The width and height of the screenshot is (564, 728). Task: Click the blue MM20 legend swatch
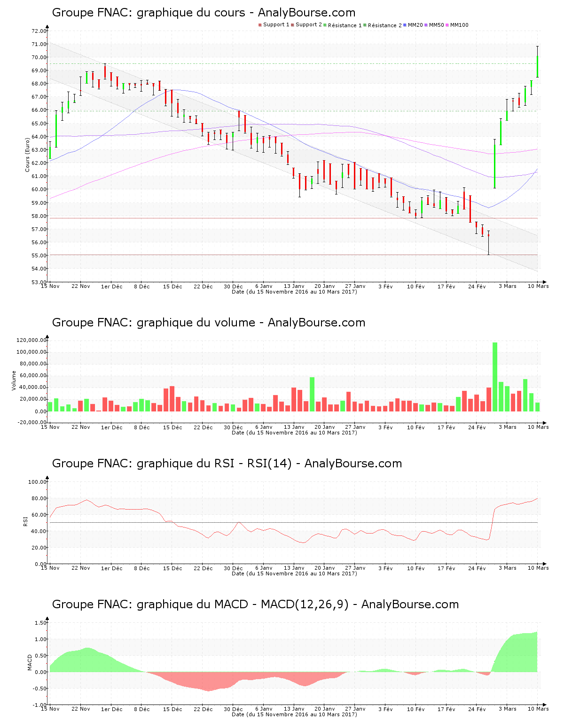coord(405,25)
